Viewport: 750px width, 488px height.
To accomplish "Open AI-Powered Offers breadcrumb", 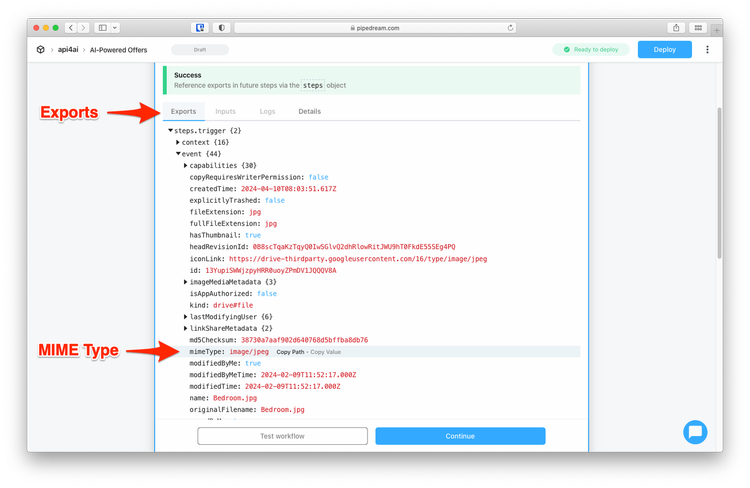I will tap(119, 50).
